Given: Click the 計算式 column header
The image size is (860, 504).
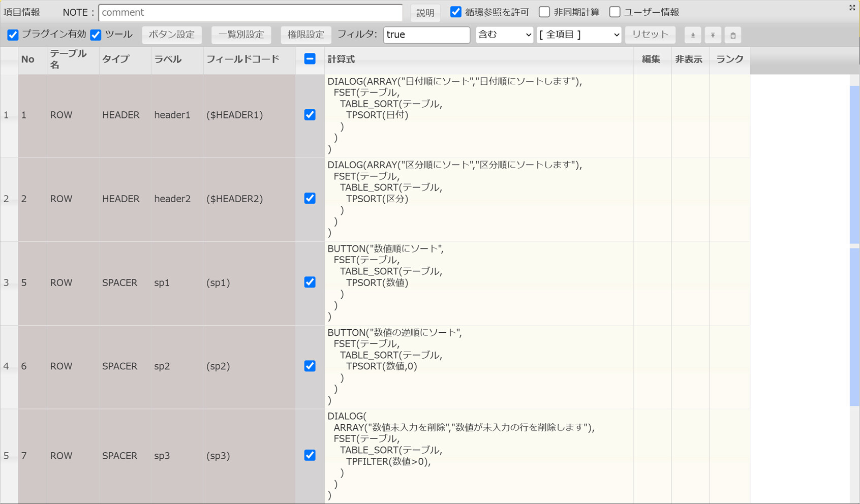Looking at the screenshot, I should (341, 59).
